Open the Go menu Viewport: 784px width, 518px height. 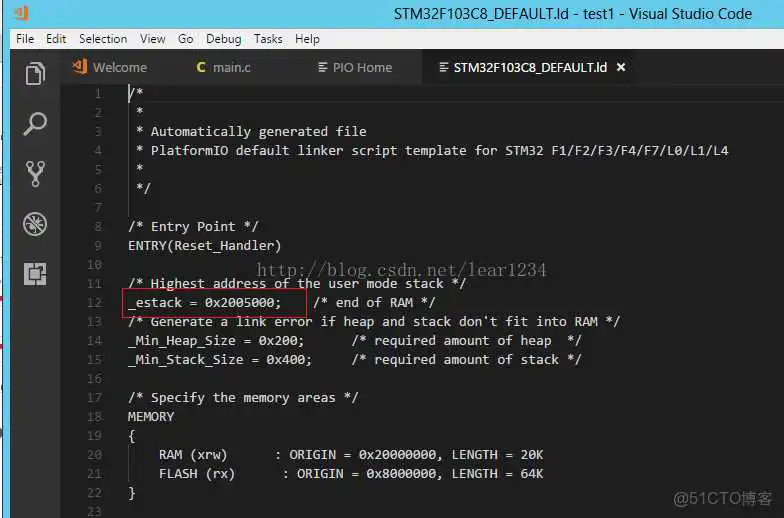tap(186, 38)
